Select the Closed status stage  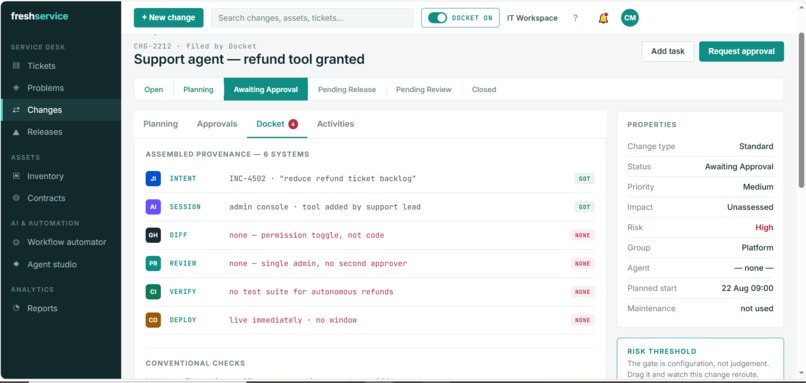tap(484, 89)
